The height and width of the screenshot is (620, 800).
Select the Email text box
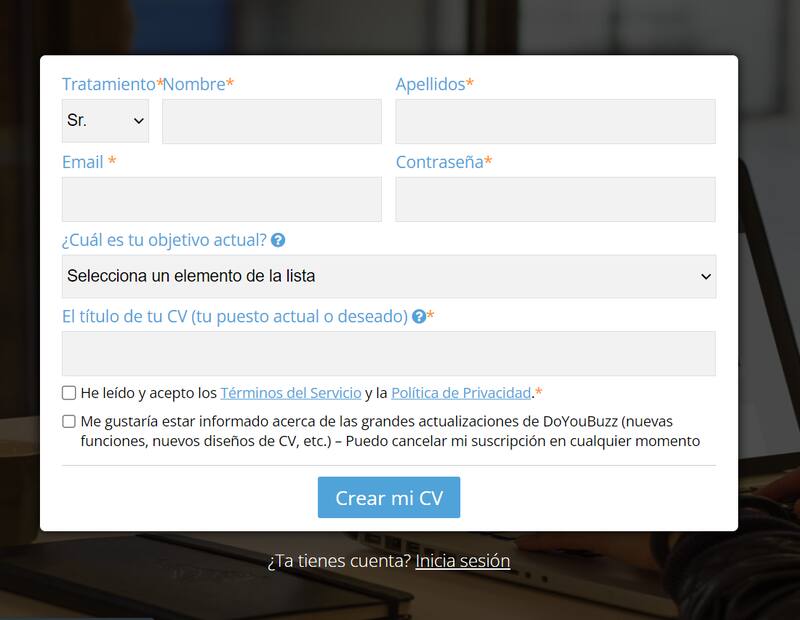[x=220, y=199]
